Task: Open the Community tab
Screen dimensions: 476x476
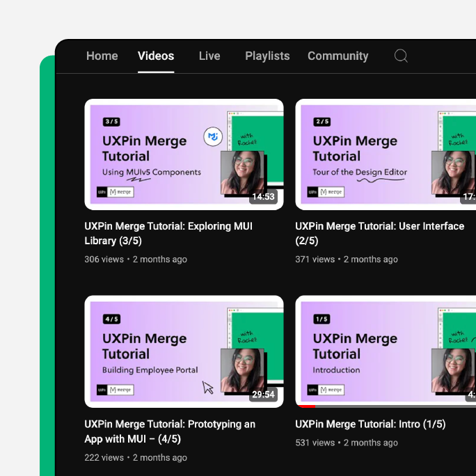Action: pyautogui.click(x=338, y=56)
